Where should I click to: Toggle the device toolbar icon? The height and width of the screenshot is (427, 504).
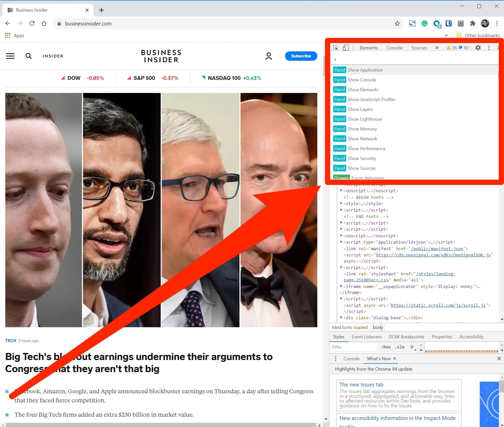coord(346,48)
